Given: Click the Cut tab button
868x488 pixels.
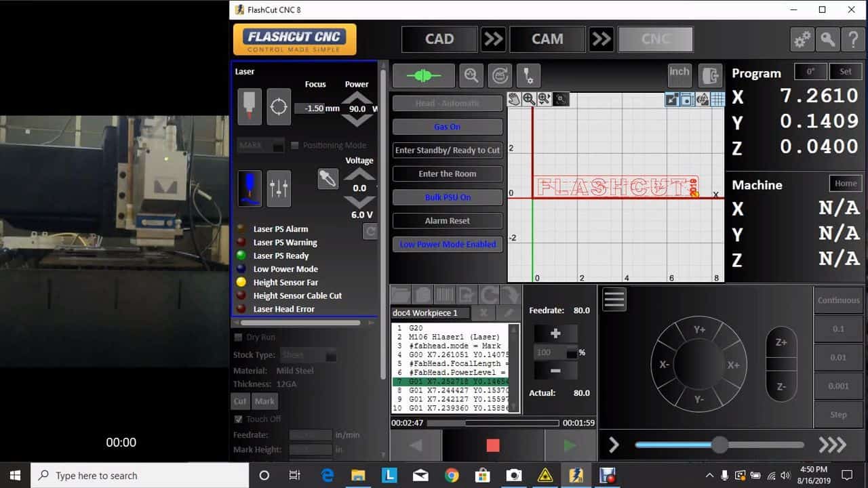Looking at the screenshot, I should pos(240,401).
